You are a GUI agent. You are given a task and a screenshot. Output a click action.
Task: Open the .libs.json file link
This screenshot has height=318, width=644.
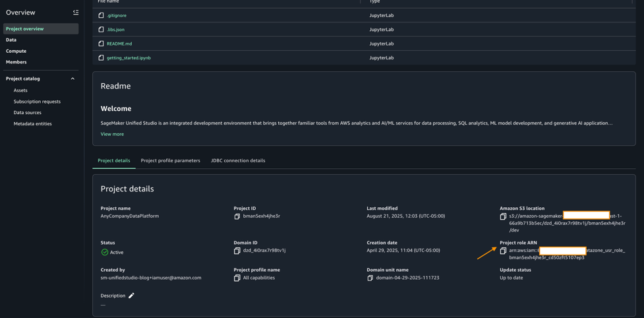pos(115,30)
